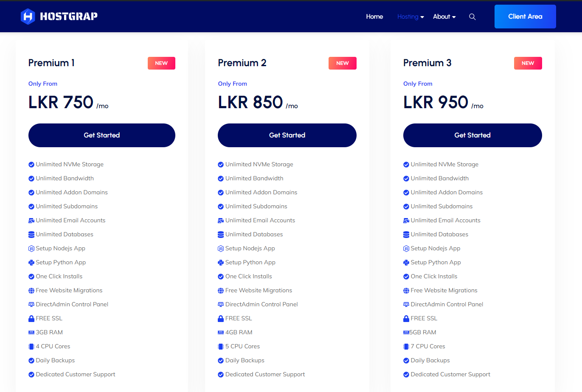582x392 pixels.
Task: Click memory icon beside 4GB RAM
Action: (221, 333)
